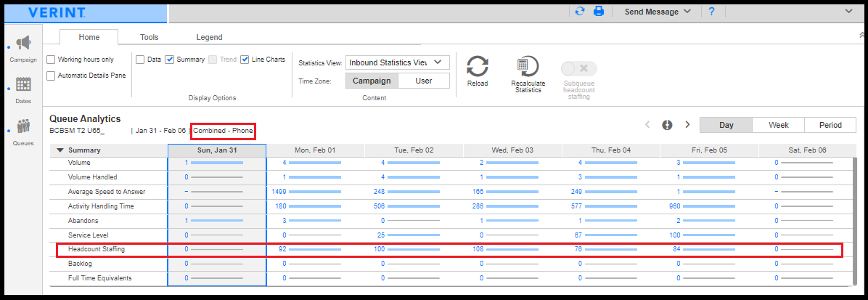Screen dimensions: 868x300
Task: Select the Tue, Feb 02 column header
Action: tap(414, 150)
